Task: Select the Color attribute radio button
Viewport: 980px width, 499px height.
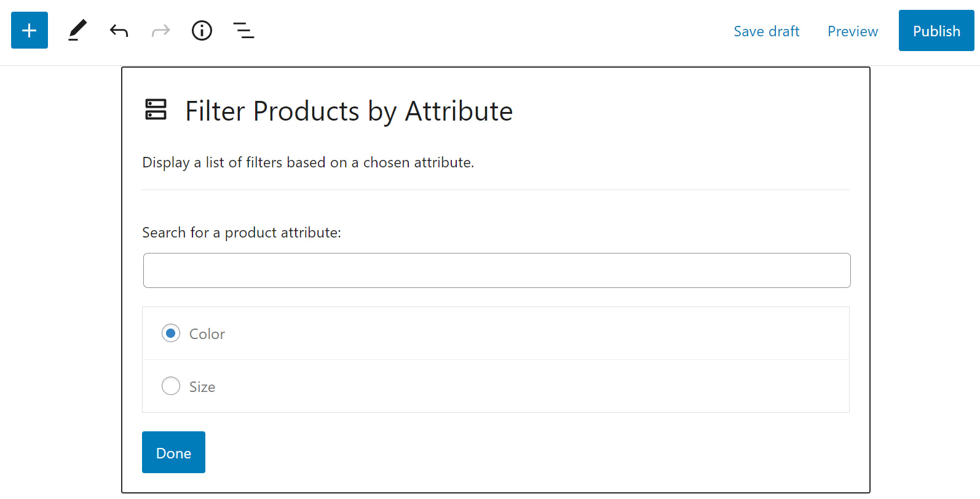Action: (x=171, y=333)
